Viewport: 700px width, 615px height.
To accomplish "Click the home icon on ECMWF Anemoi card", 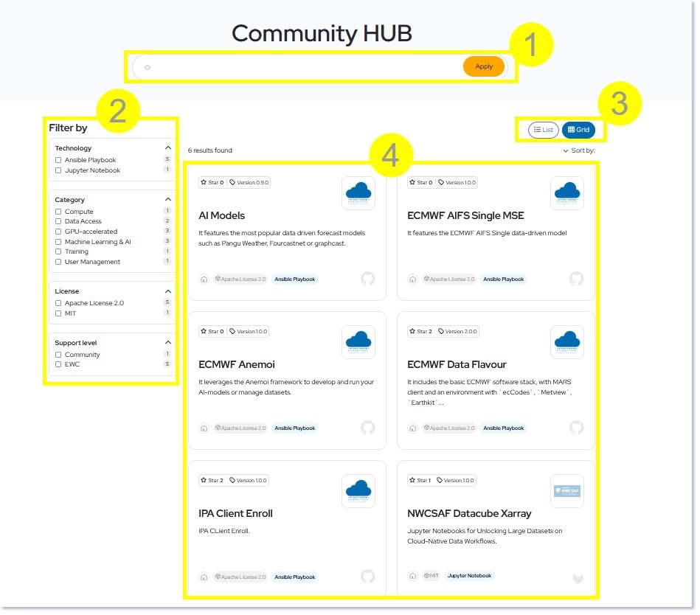I will point(204,429).
